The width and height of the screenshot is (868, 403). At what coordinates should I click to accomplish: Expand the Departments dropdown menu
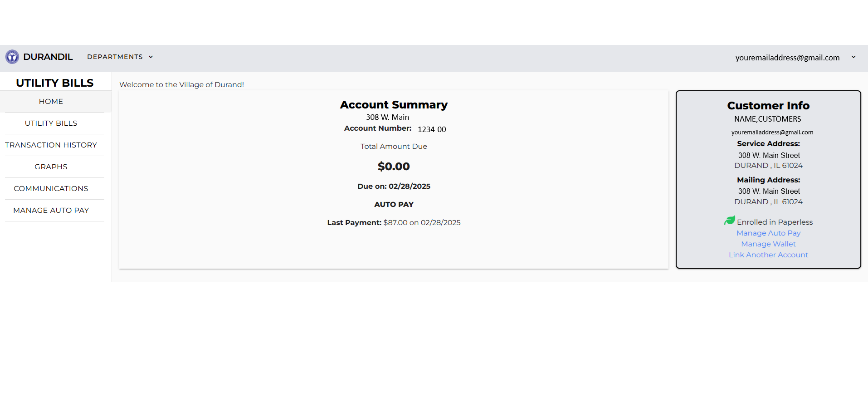(x=120, y=57)
